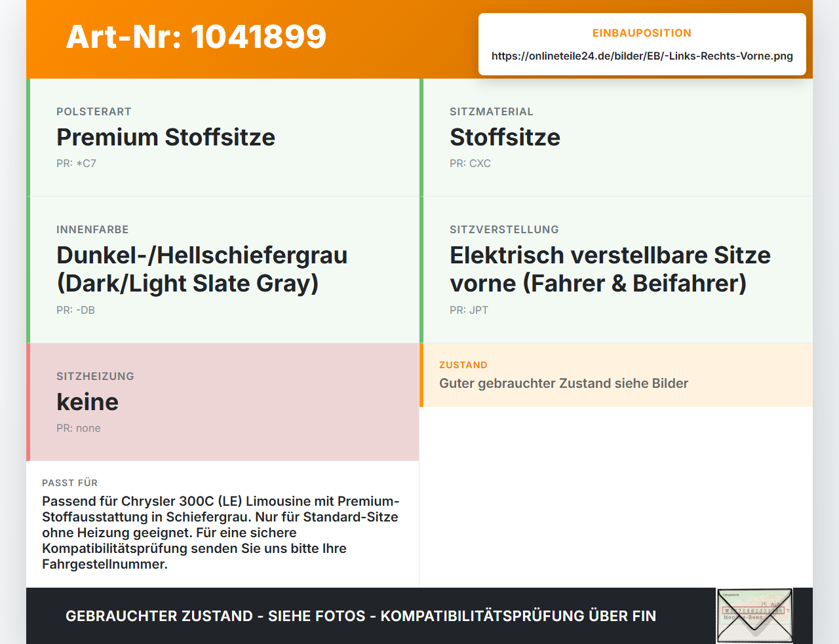Click the PASST FÜR label
839x644 pixels.
pyautogui.click(x=69, y=483)
